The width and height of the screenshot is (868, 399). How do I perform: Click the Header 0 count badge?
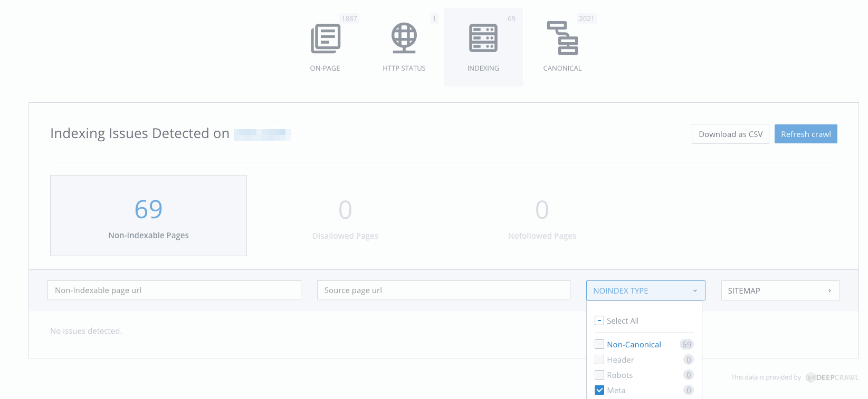point(689,359)
